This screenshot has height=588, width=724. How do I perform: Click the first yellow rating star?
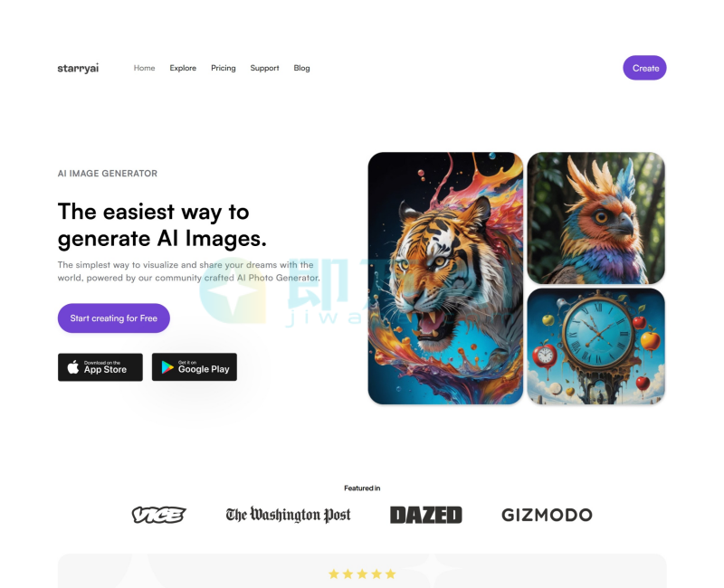pos(333,574)
